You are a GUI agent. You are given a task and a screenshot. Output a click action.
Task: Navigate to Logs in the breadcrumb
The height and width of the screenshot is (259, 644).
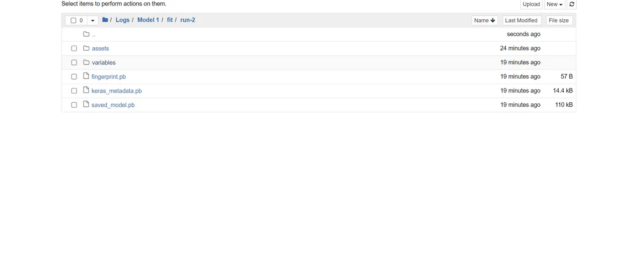[122, 20]
